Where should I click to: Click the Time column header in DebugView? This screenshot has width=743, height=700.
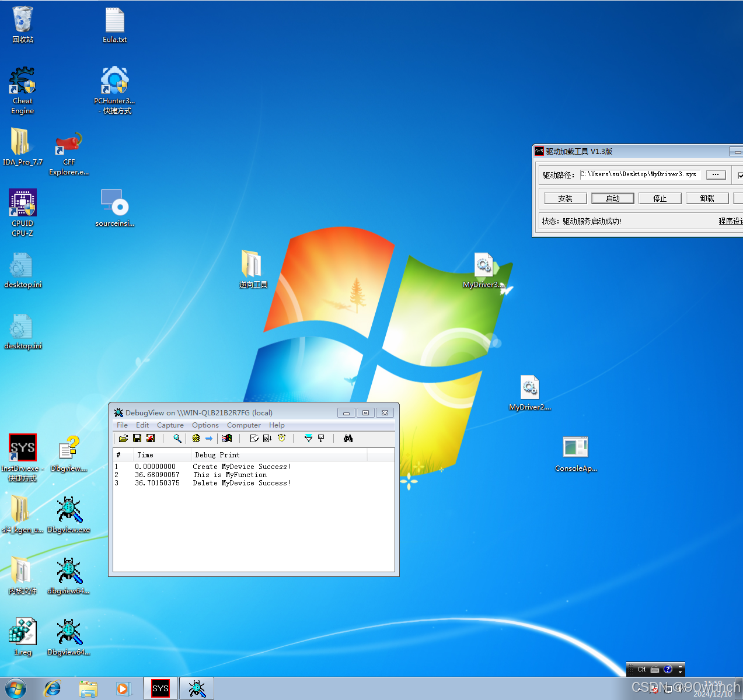[161, 455]
